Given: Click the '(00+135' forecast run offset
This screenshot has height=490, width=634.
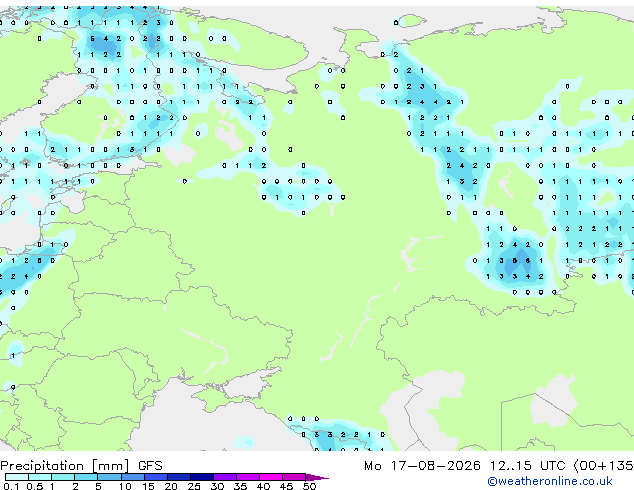Looking at the screenshot, I should [604, 466].
